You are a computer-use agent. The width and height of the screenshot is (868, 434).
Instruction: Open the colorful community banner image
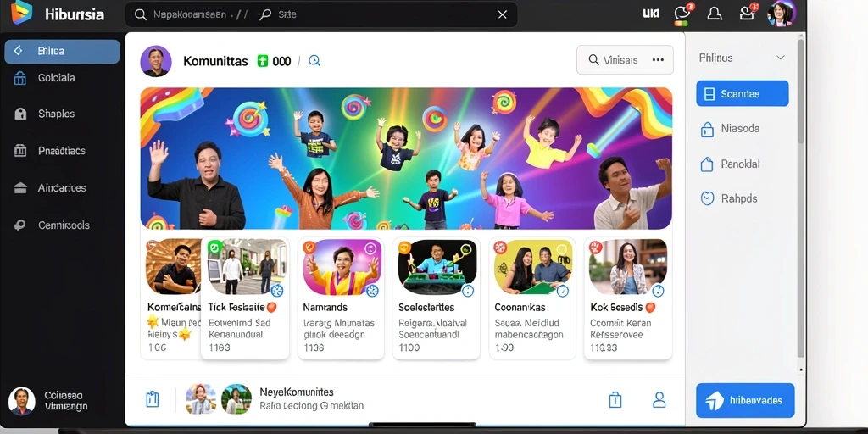(406, 159)
